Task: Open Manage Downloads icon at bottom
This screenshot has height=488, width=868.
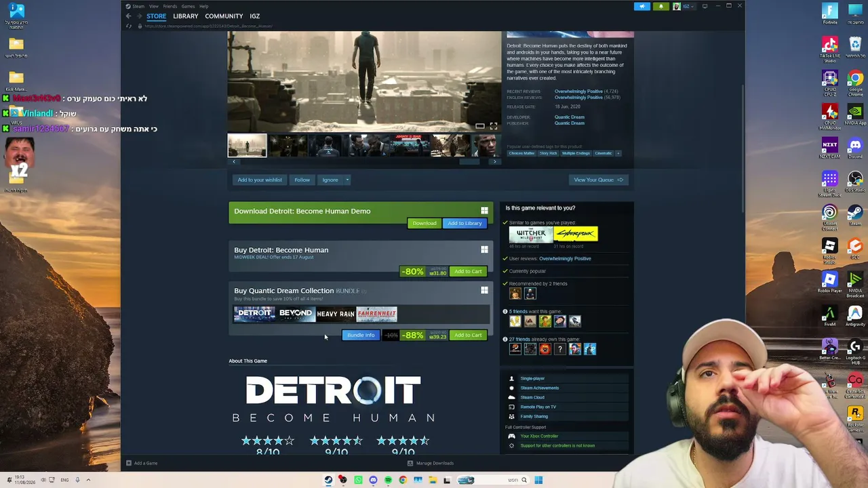Action: pos(410,463)
